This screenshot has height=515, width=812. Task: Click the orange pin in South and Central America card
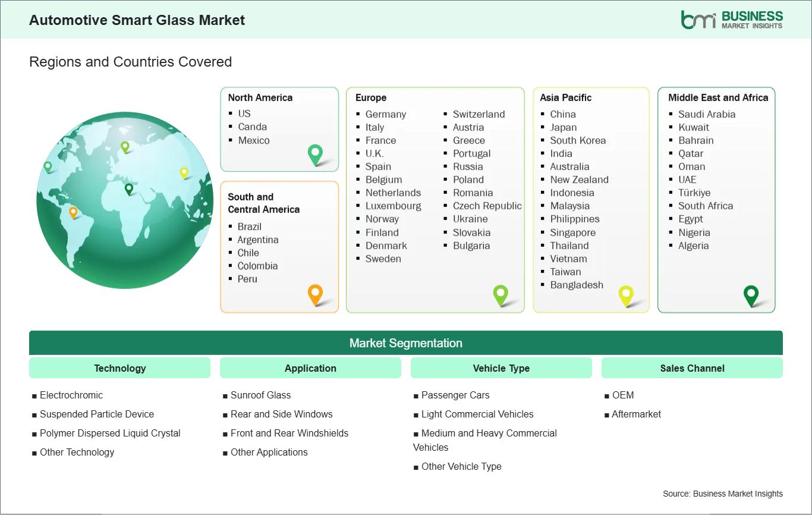click(x=315, y=294)
